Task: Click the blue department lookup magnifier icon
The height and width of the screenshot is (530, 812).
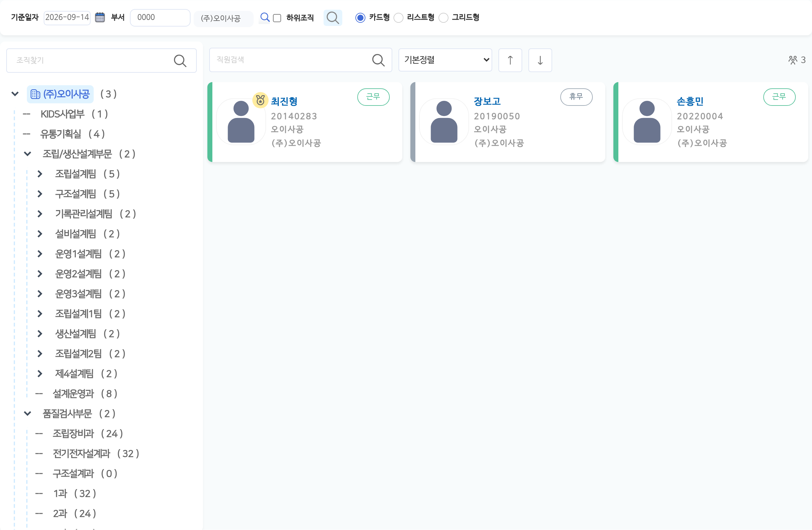Action: tap(265, 17)
